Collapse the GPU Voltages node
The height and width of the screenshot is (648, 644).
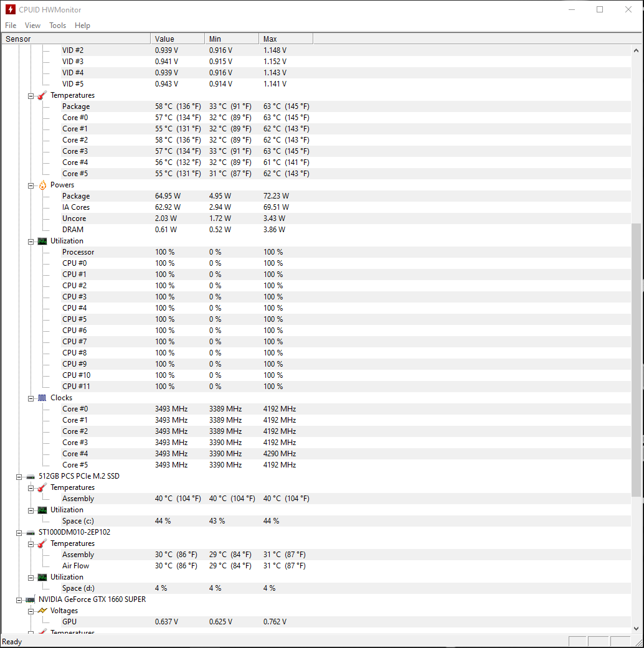pyautogui.click(x=31, y=611)
